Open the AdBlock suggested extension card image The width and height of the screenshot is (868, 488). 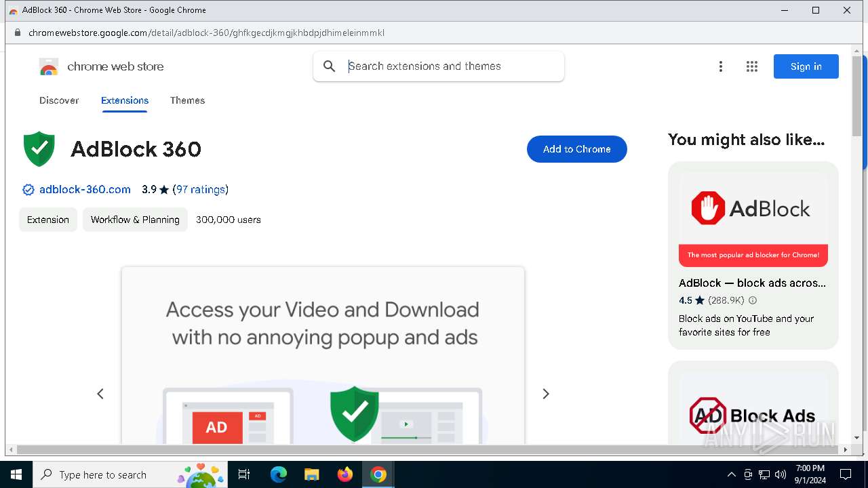[753, 220]
